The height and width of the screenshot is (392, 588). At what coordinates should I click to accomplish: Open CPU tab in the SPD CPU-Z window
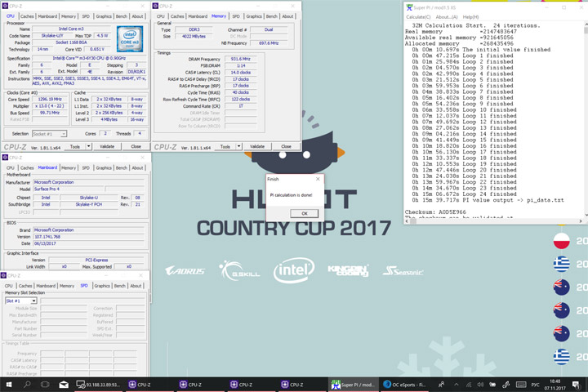point(9,286)
